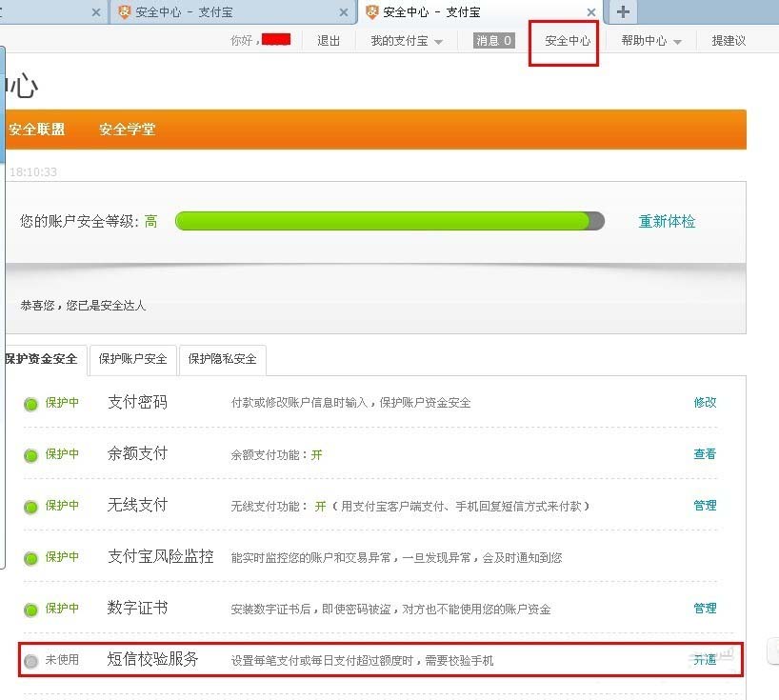Click the green security level progress bar

pos(390,221)
